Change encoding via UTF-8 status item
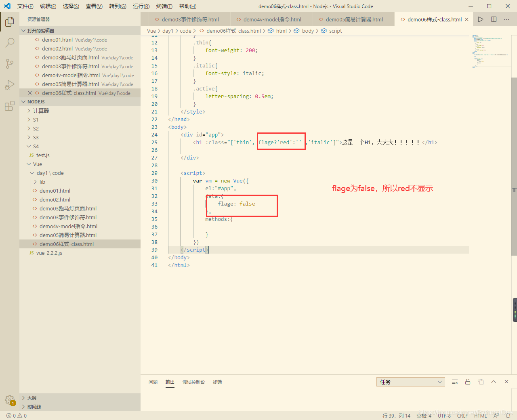Image resolution: width=517 pixels, height=420 pixels. (x=444, y=416)
